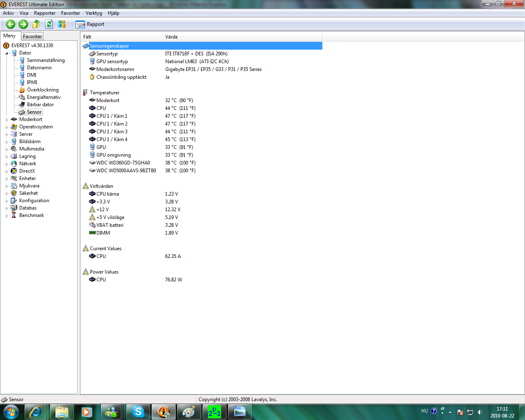Select the Moderkortsnamn row
This screenshot has width=525, height=420.
click(202, 69)
